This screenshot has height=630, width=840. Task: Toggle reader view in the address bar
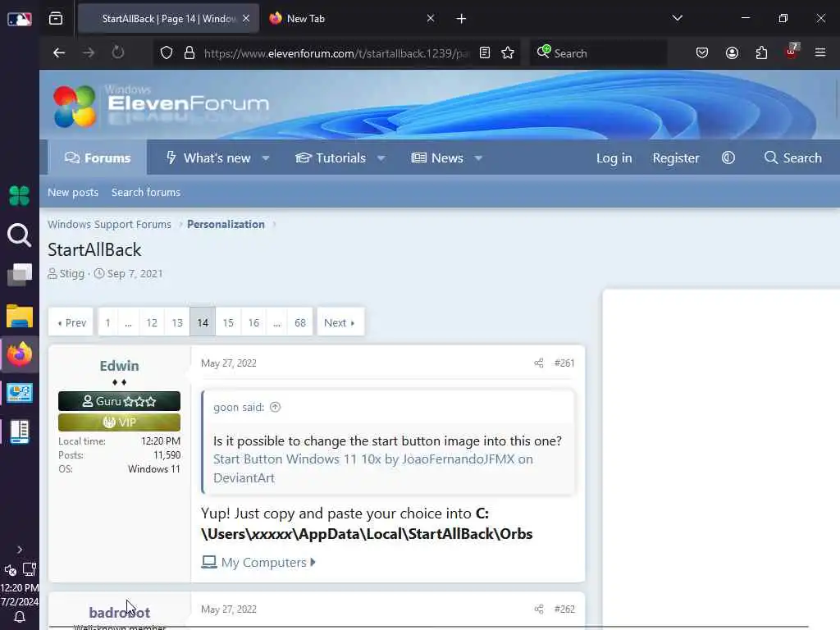[x=484, y=53]
